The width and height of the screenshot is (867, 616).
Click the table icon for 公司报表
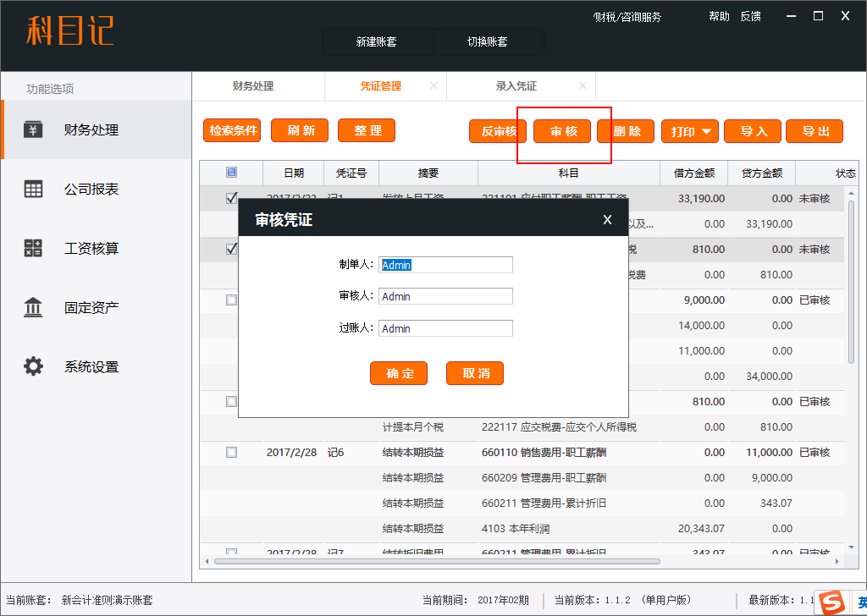tap(33, 190)
